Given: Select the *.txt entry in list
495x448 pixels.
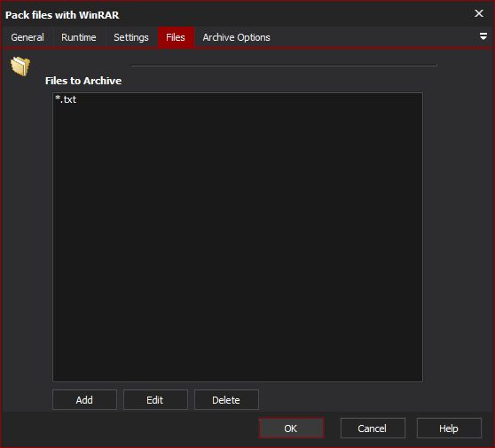Looking at the screenshot, I should (66, 99).
